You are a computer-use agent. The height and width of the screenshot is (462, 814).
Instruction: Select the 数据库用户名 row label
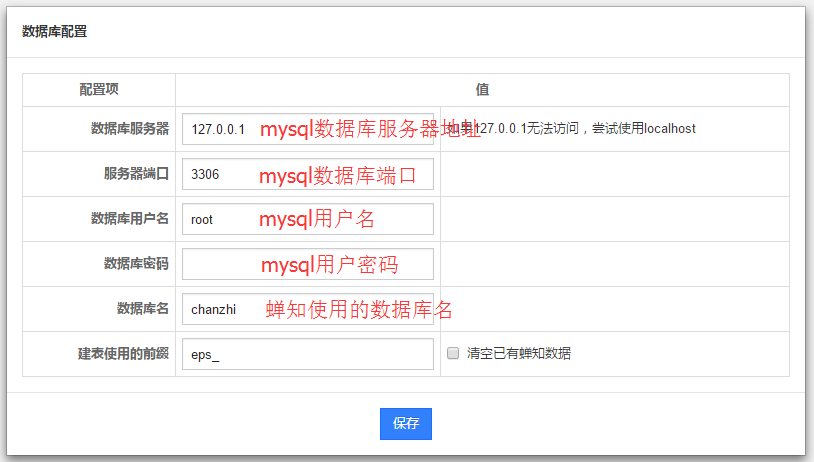pos(129,219)
